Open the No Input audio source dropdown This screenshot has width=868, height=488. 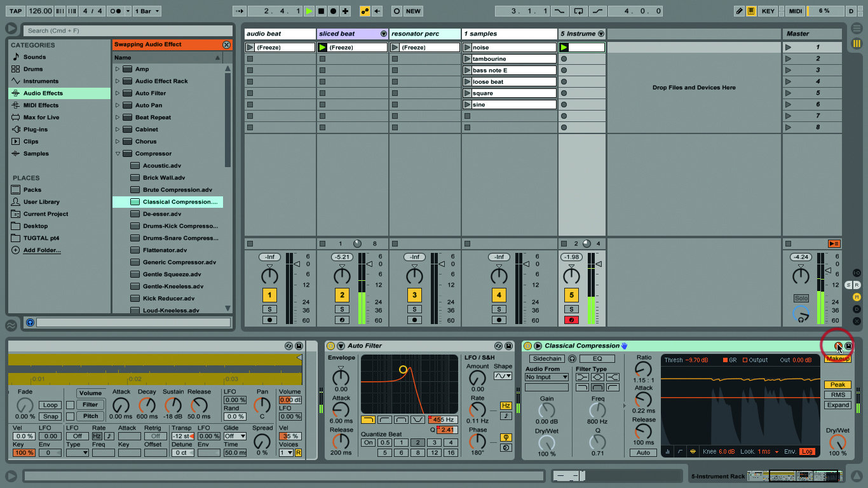click(x=546, y=377)
